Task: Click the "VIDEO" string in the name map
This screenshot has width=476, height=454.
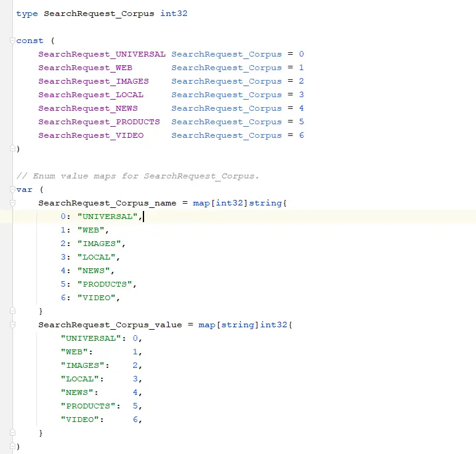Action: coord(97,298)
